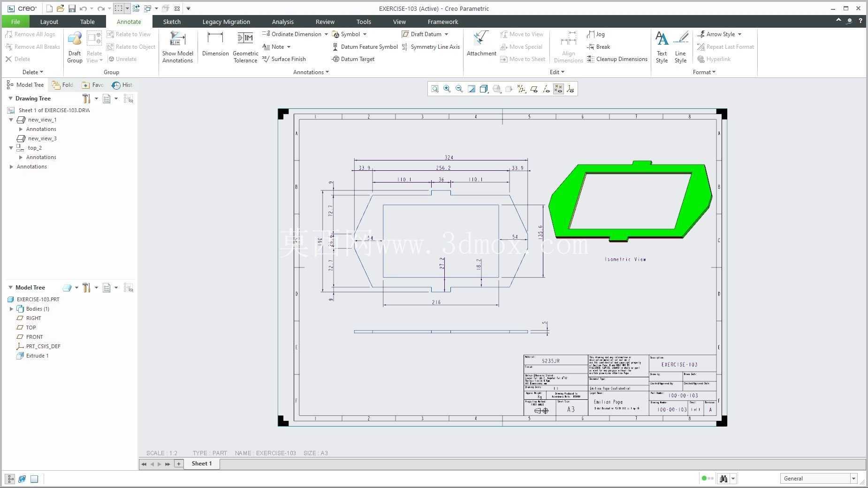This screenshot has height=488, width=868.
Task: Click the Zoom In magnifier
Action: click(x=447, y=89)
